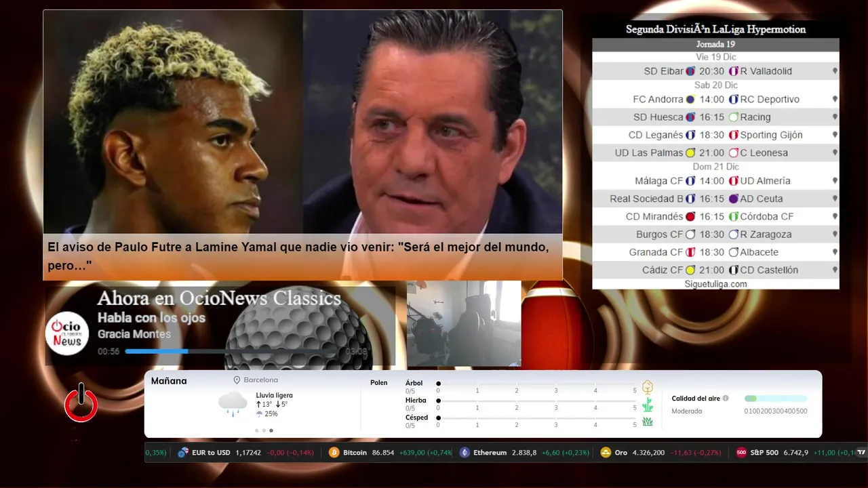868x488 pixels.
Task: Click the 'Habla con los ojos' track title
Action: (x=151, y=317)
